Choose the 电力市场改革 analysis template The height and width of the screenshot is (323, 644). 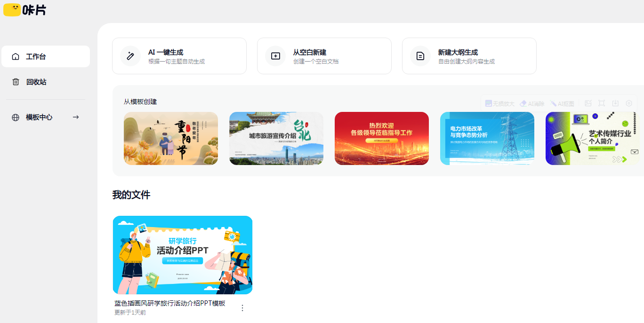[487, 138]
